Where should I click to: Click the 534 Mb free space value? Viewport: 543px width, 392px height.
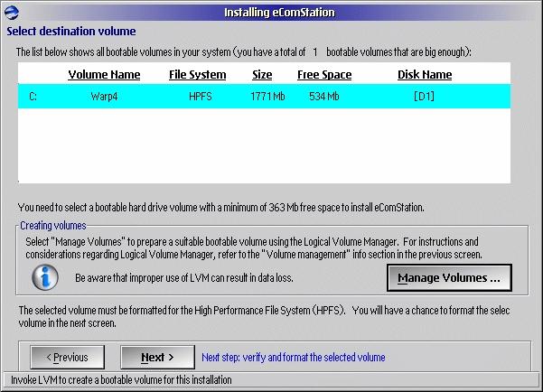pos(323,95)
